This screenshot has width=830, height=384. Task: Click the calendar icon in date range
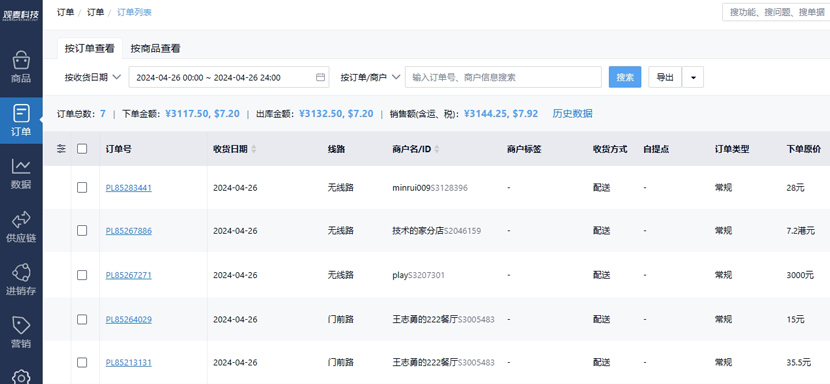point(320,77)
